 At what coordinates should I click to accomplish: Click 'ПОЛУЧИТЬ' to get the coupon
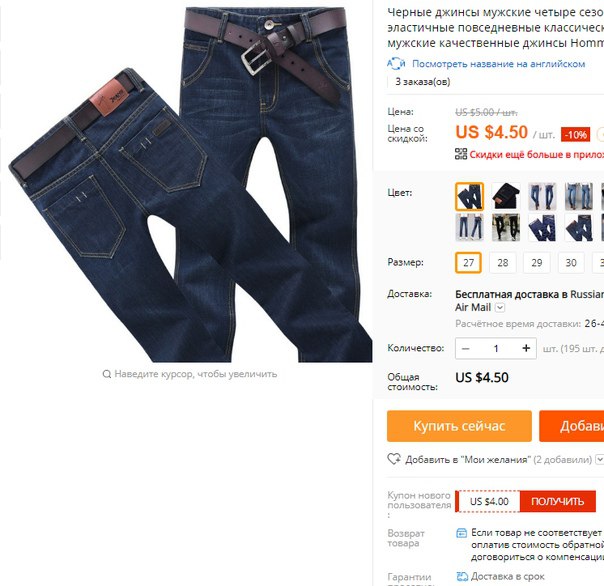click(557, 501)
